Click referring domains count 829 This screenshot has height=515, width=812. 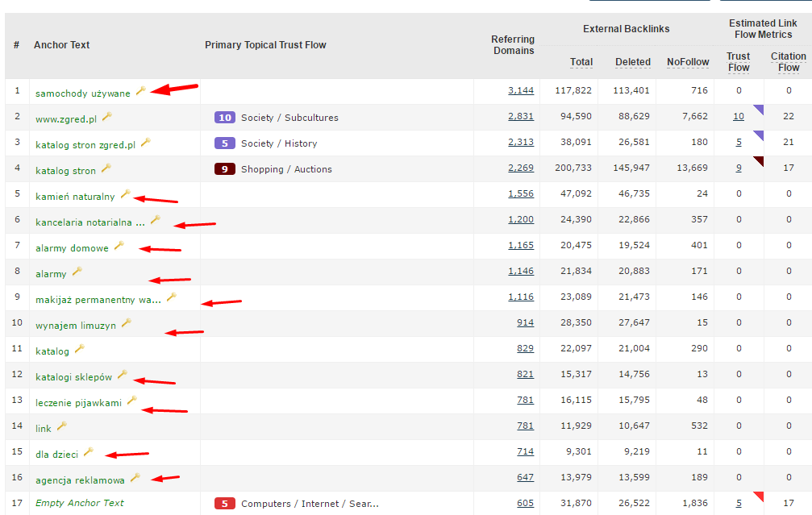pyautogui.click(x=525, y=348)
